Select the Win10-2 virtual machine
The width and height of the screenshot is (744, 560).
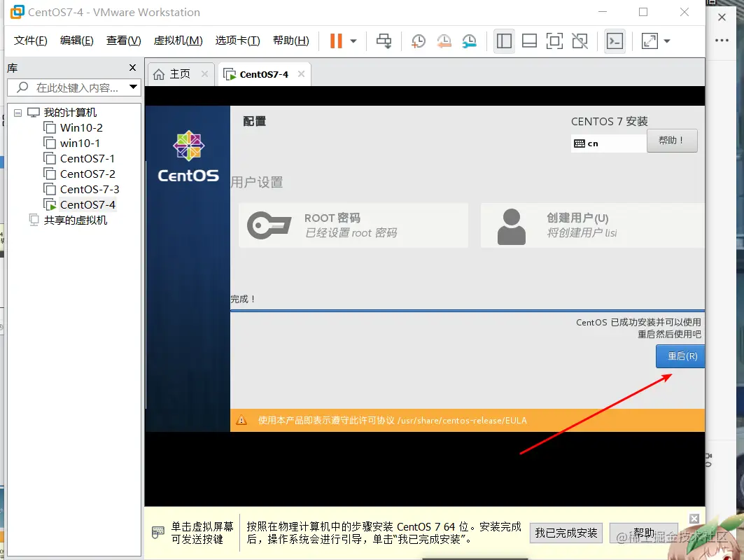click(x=81, y=127)
